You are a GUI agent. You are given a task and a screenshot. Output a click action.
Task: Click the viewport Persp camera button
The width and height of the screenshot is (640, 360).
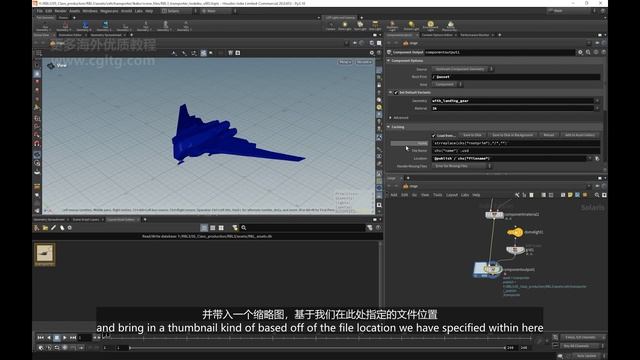click(x=345, y=62)
